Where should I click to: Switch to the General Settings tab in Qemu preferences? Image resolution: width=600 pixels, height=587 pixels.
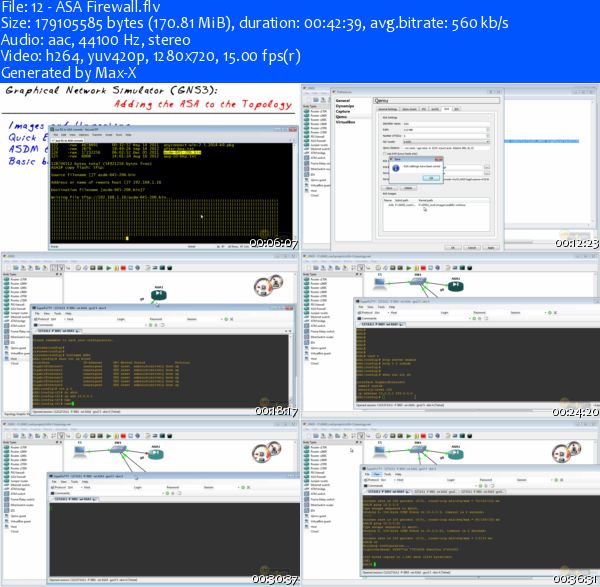[x=388, y=109]
